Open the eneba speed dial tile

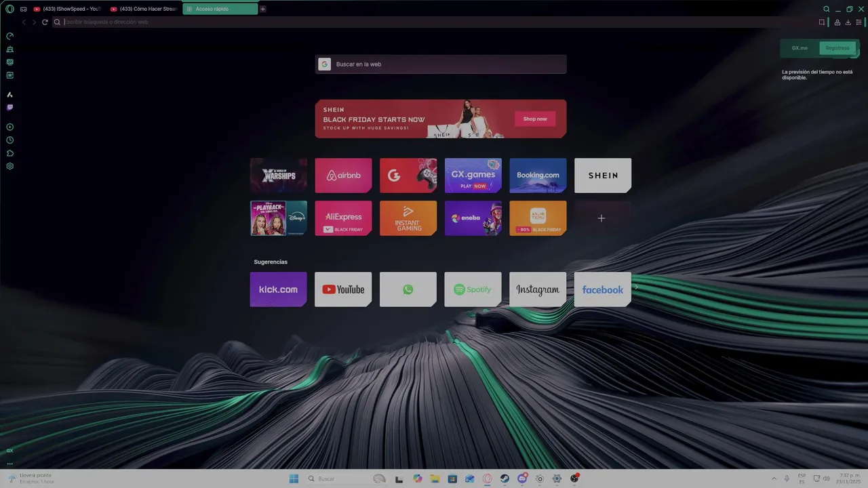point(473,218)
